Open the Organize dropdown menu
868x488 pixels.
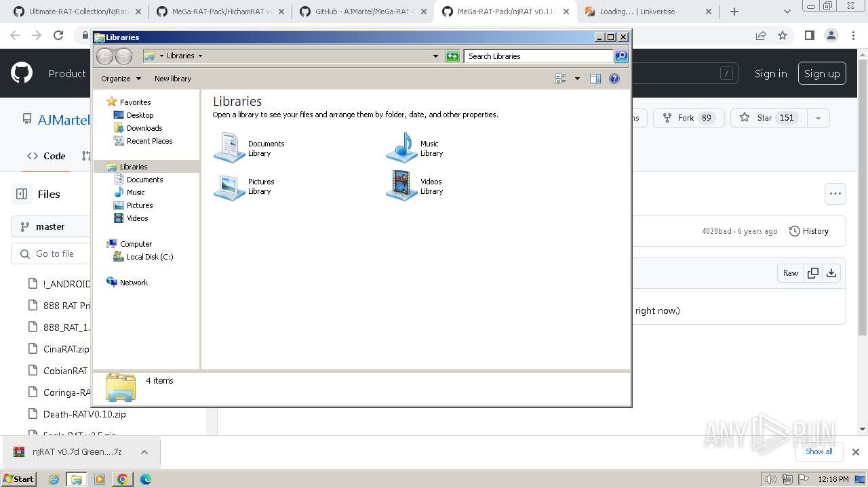[x=121, y=79]
